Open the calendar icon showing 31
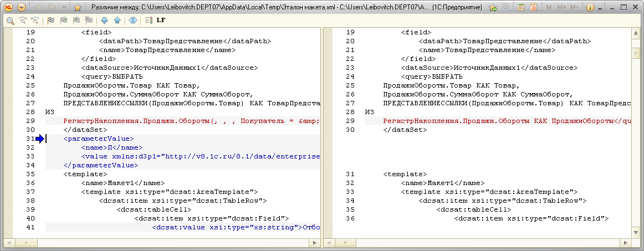The image size is (644, 251). point(533,8)
